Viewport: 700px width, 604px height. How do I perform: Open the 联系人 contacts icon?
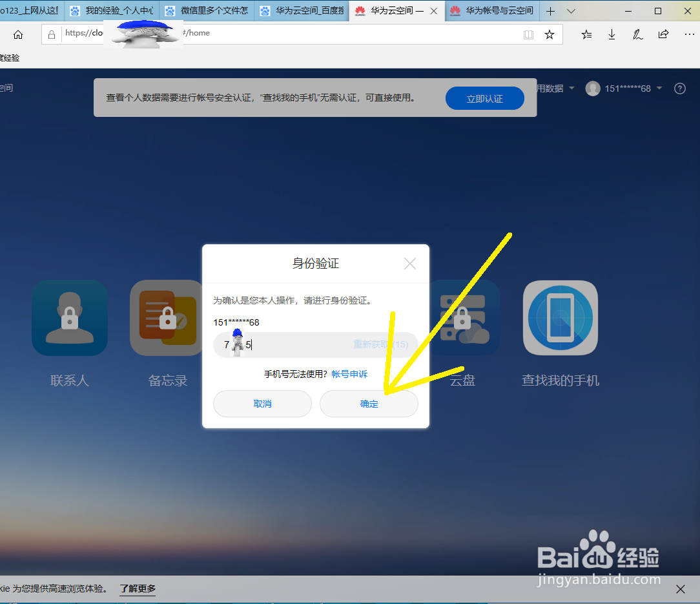click(x=70, y=318)
